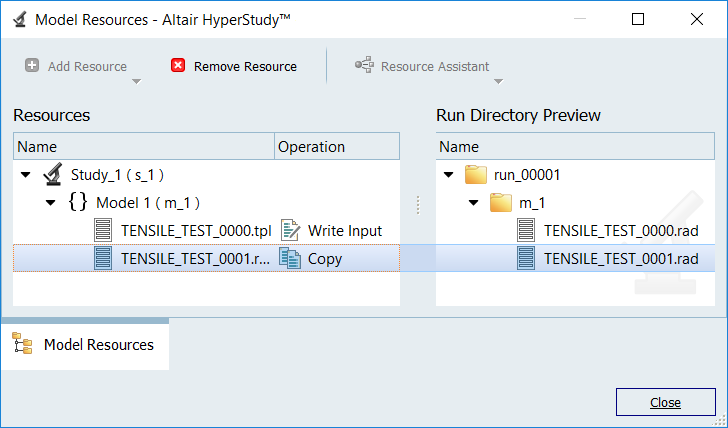This screenshot has height=428, width=728.
Task: Click the red Remove Resource icon
Action: coord(178,65)
